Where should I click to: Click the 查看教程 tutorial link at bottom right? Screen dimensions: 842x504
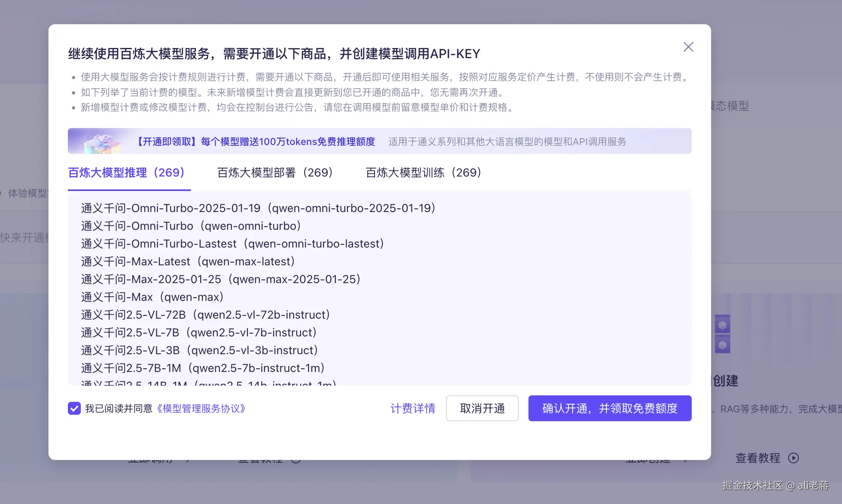click(x=758, y=458)
